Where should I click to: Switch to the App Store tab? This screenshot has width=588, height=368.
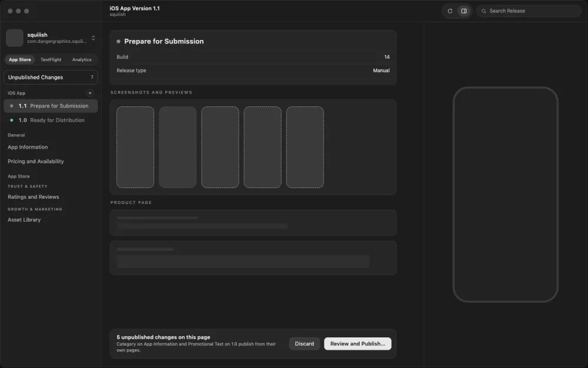[x=20, y=59]
